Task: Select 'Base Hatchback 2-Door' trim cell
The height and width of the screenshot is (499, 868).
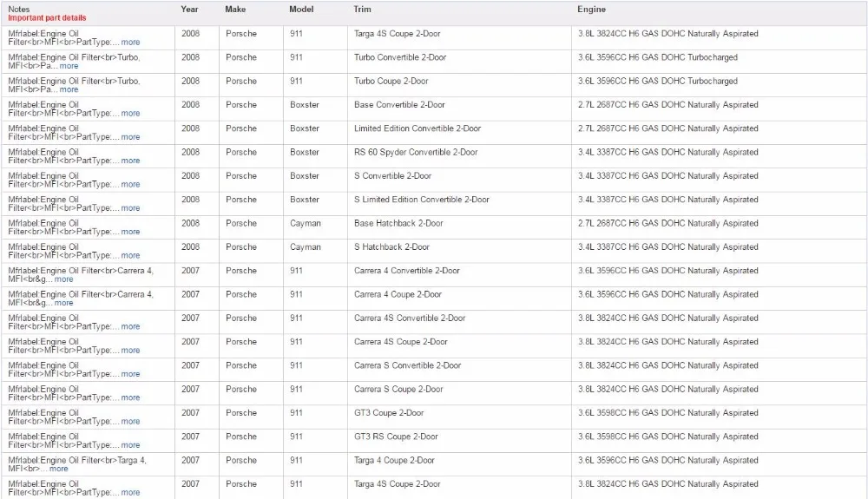Action: coord(398,224)
